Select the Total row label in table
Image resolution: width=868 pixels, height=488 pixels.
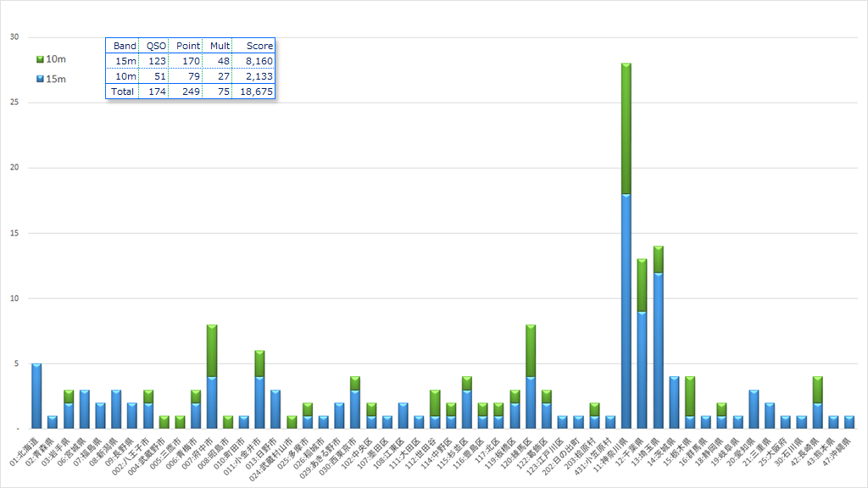coord(124,91)
